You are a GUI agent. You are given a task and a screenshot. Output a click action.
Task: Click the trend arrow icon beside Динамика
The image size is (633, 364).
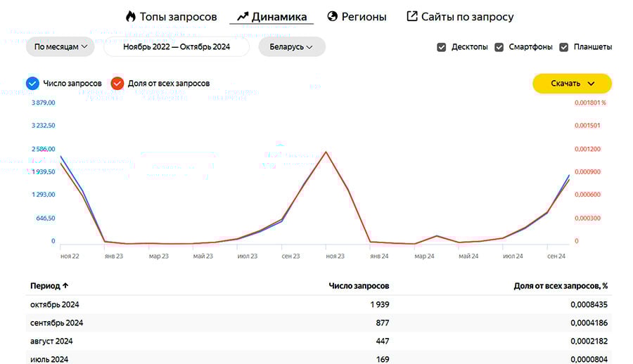click(243, 17)
